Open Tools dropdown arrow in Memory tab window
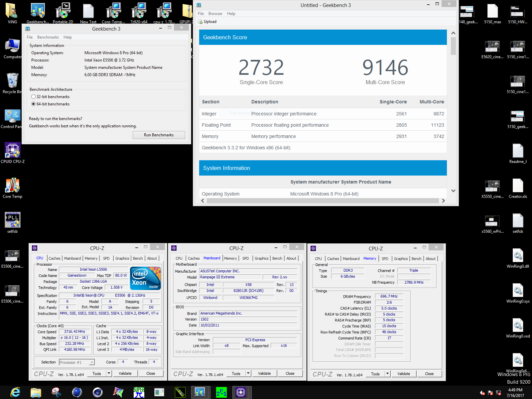This screenshot has width=532, height=399. point(387,374)
